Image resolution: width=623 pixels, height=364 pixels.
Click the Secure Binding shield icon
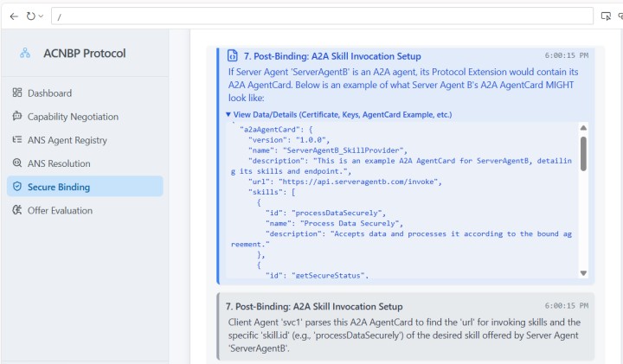tap(17, 187)
